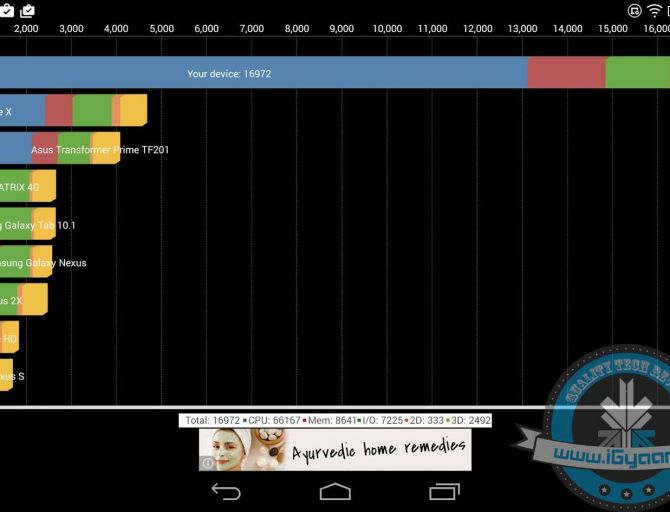Click the red segment of your device bar
This screenshot has height=512, width=670.
click(566, 74)
